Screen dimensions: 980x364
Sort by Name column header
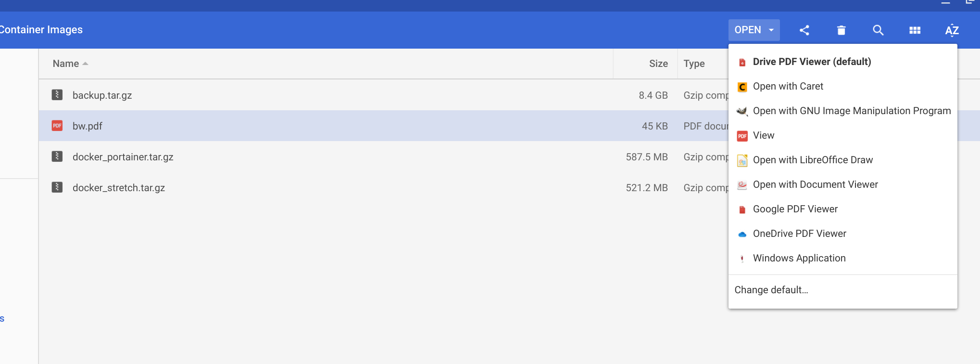[x=66, y=64]
